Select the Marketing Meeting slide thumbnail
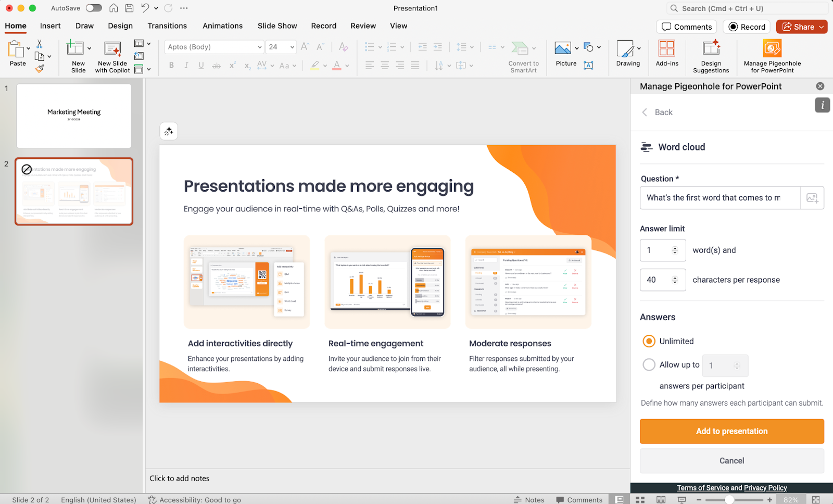 click(x=74, y=116)
